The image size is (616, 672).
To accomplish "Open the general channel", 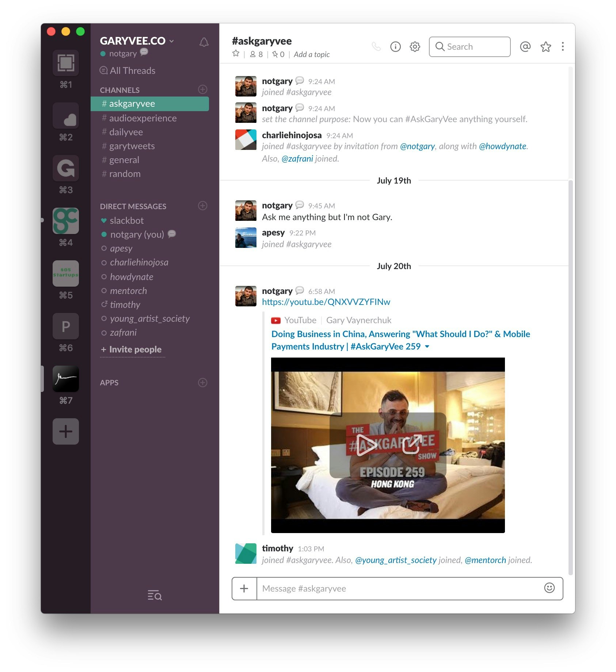I will 150,160.
